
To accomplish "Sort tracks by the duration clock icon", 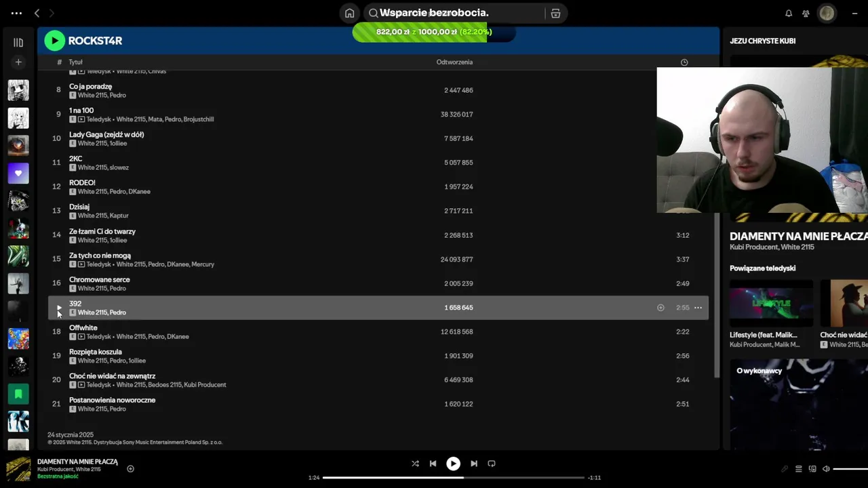I will (x=684, y=62).
